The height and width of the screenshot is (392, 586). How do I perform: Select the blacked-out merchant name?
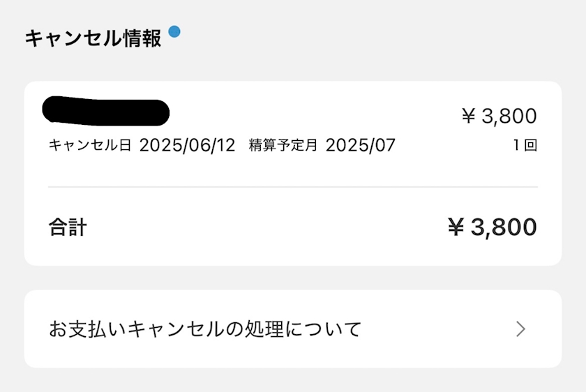click(106, 111)
